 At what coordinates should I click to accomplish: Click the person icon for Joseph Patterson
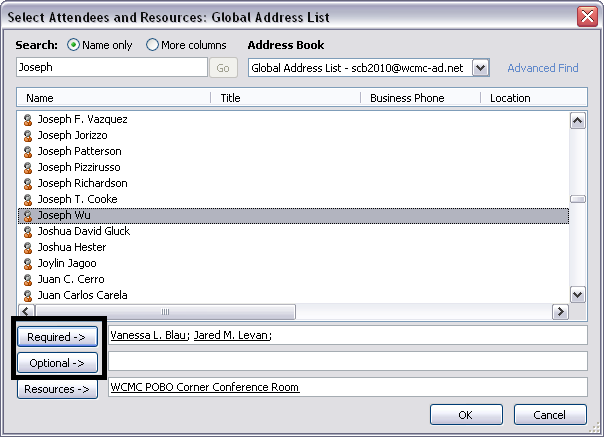(28, 151)
